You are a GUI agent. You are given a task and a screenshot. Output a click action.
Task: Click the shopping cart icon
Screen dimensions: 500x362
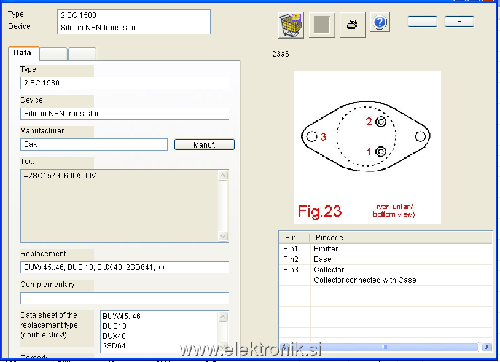click(x=291, y=25)
